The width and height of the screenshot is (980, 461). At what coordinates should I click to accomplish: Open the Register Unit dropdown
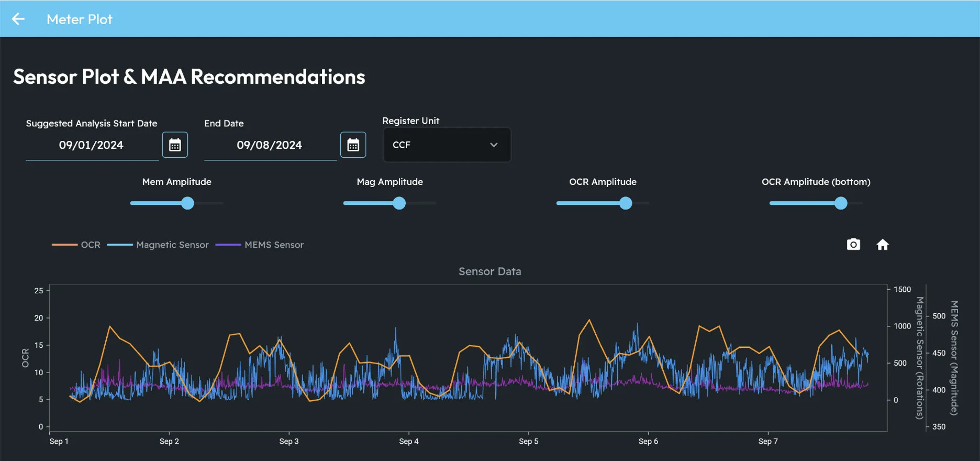click(446, 145)
